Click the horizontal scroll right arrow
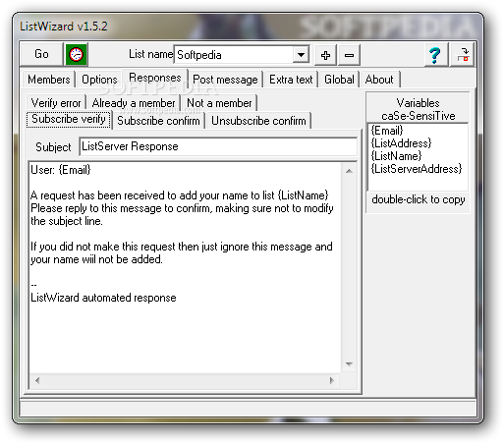The width and height of the screenshot is (504, 444). tap(332, 380)
